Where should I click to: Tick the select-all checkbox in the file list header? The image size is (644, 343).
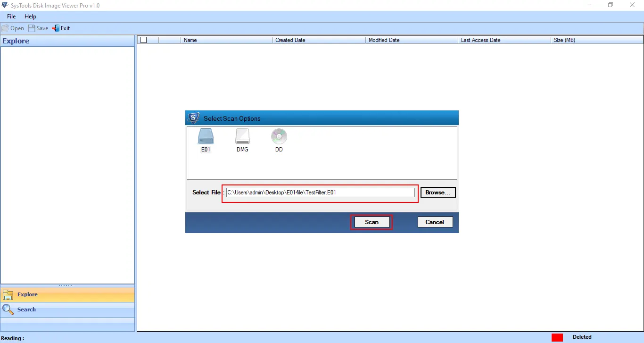point(144,40)
